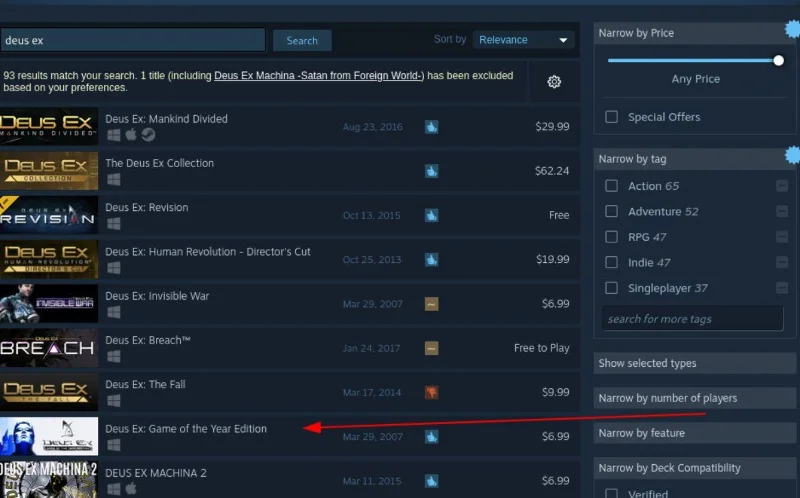Open Deus Ex: Breach result title
The width and height of the screenshot is (800, 498).
(x=148, y=340)
